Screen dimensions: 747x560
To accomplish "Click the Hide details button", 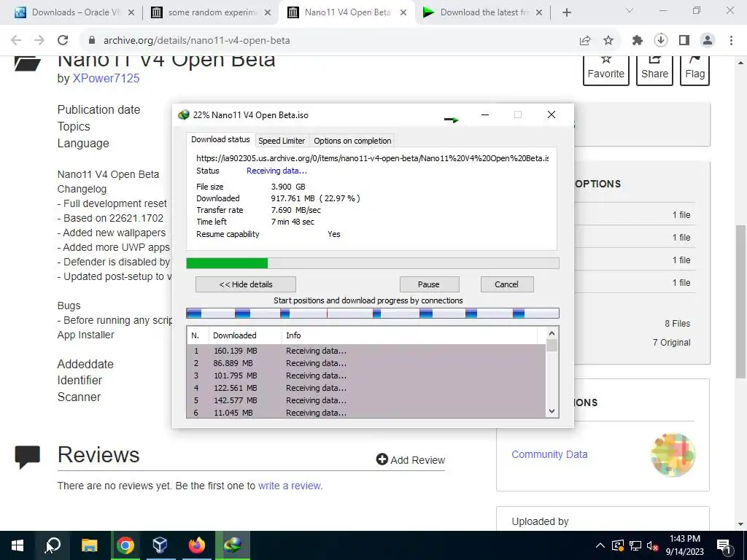I will point(246,284).
